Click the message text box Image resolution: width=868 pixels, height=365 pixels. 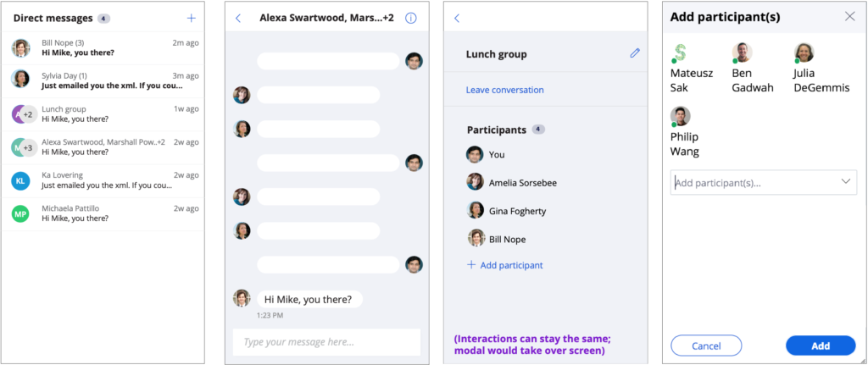pyautogui.click(x=326, y=342)
